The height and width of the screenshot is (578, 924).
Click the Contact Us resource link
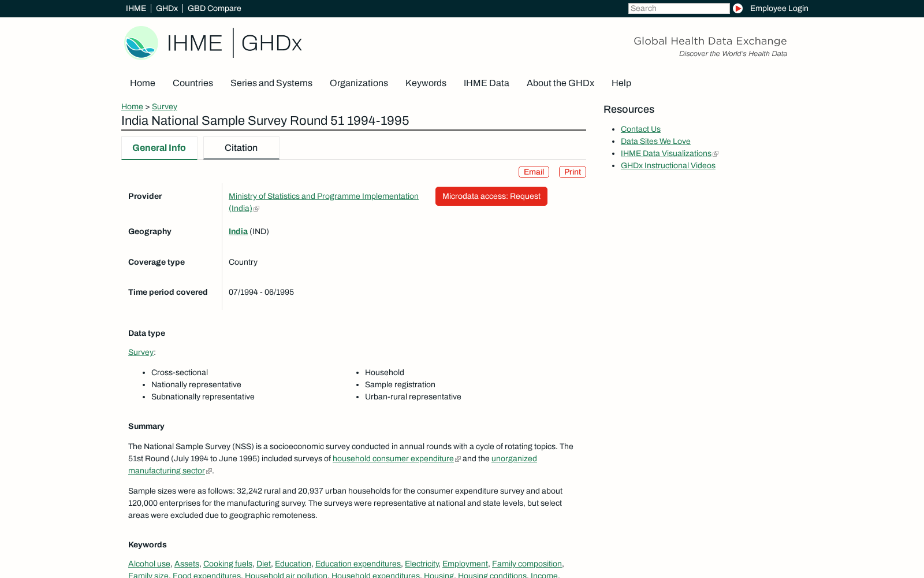(640, 129)
